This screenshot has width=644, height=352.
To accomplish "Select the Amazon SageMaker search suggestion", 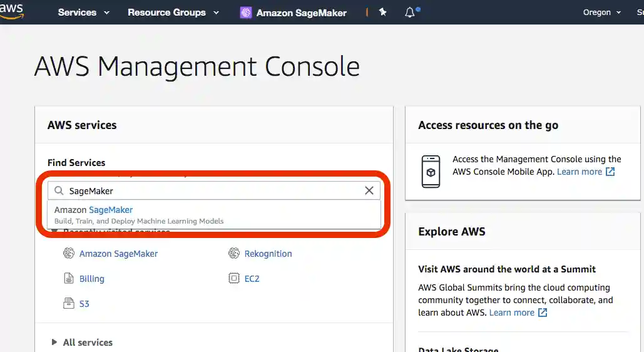I will pyautogui.click(x=214, y=215).
